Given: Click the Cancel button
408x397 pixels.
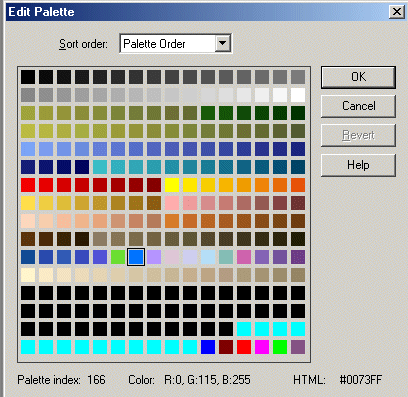Looking at the screenshot, I should pyautogui.click(x=358, y=106).
